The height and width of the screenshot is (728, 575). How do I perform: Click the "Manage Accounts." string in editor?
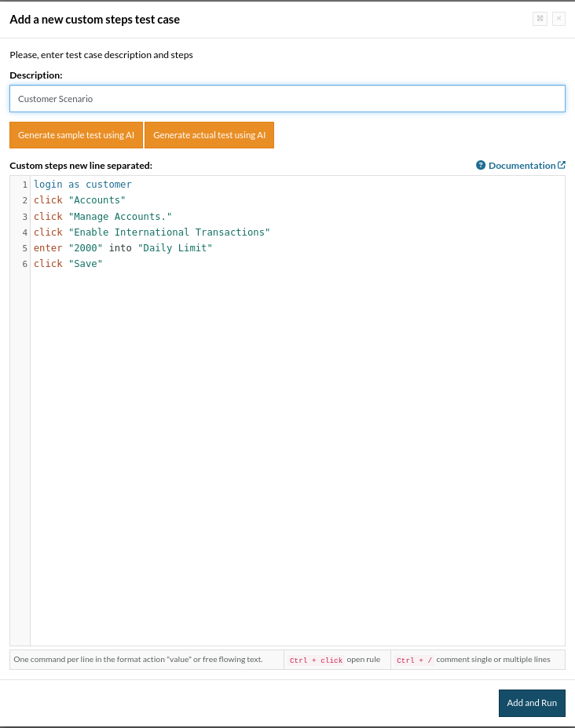pyautogui.click(x=120, y=216)
